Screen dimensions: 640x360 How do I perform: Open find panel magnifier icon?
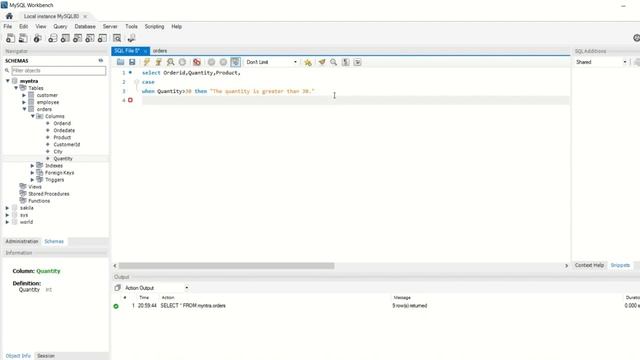333,62
